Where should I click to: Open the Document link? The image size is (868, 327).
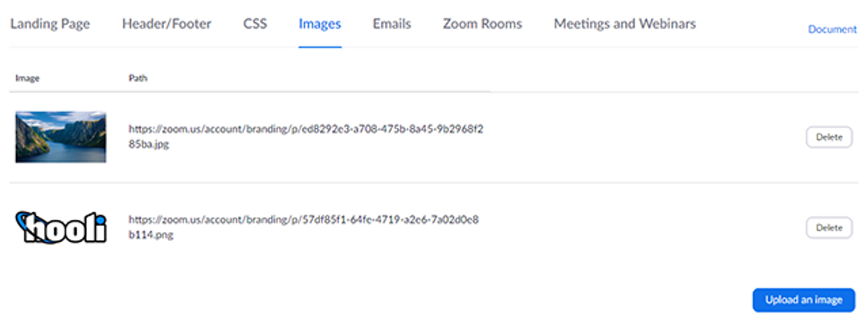pos(832,29)
